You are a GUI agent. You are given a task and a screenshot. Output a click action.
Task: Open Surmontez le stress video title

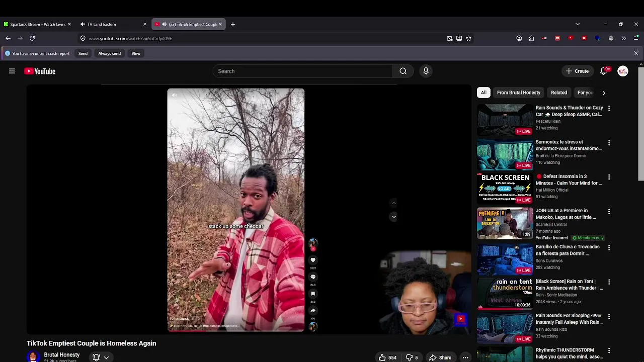click(569, 145)
